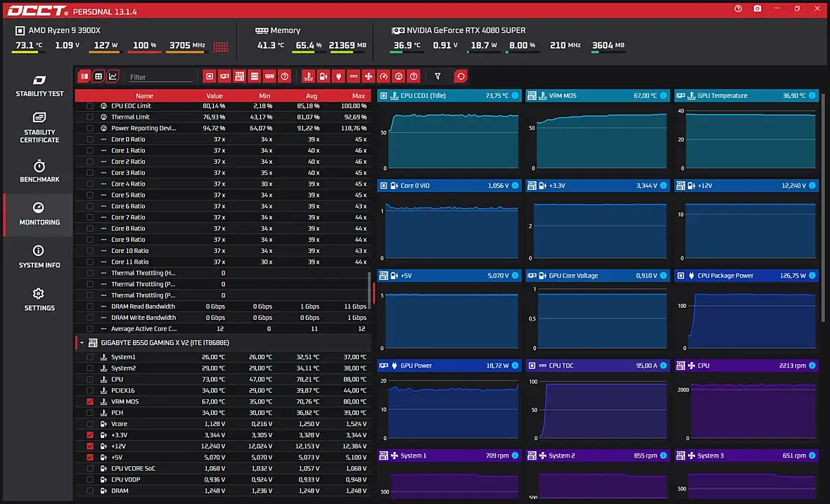
Task: Uncheck the +12V checkbox
Action: point(90,446)
